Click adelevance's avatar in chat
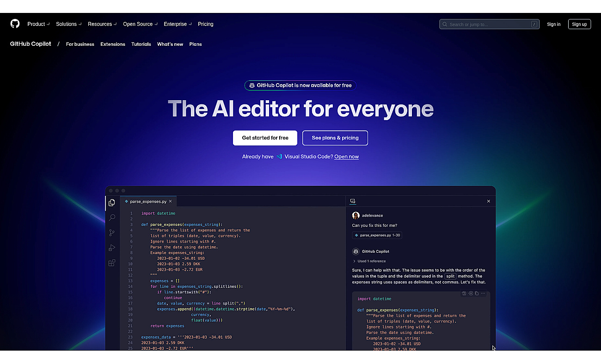601x364 pixels. pos(356,216)
